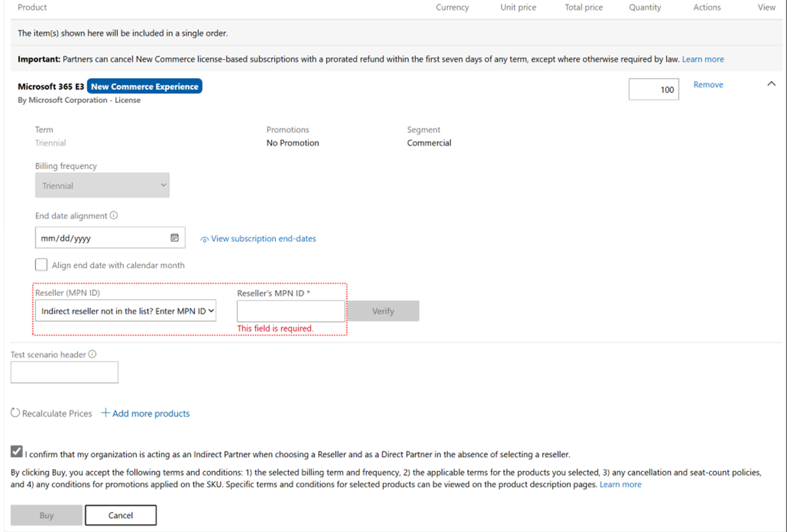Click Test scenario header info icon

(x=93, y=354)
